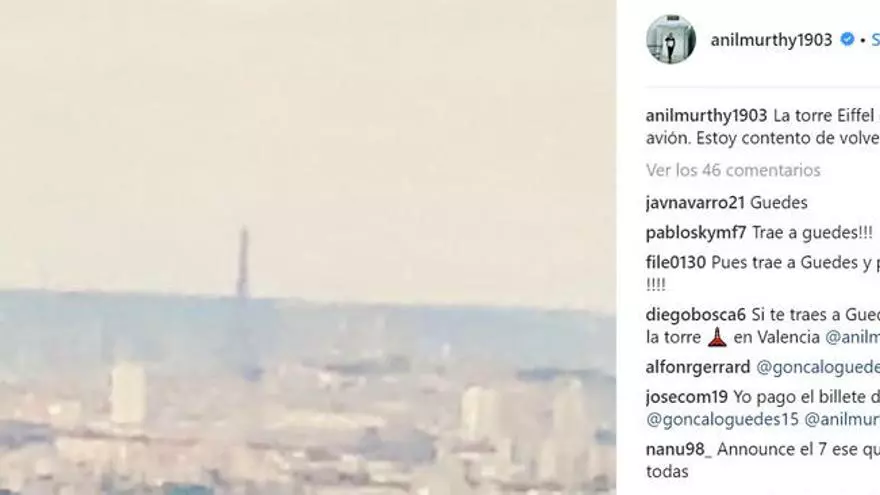Open alfonrgerrard commenter profile

point(698,367)
